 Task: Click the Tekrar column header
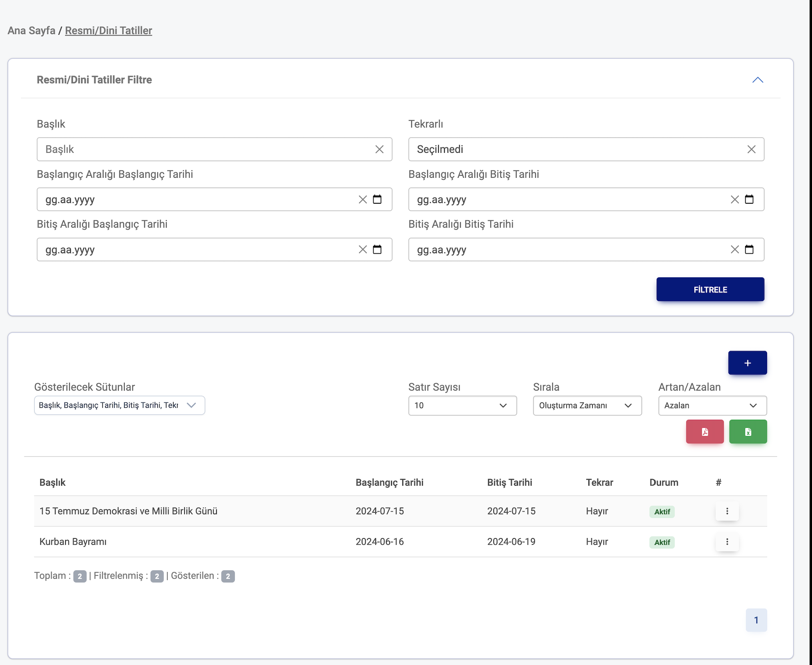599,483
